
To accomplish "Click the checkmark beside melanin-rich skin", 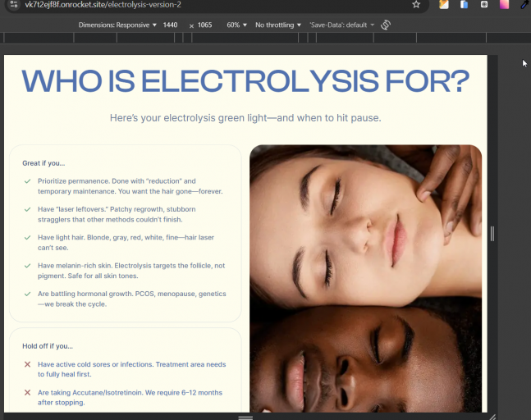I will pos(27,266).
